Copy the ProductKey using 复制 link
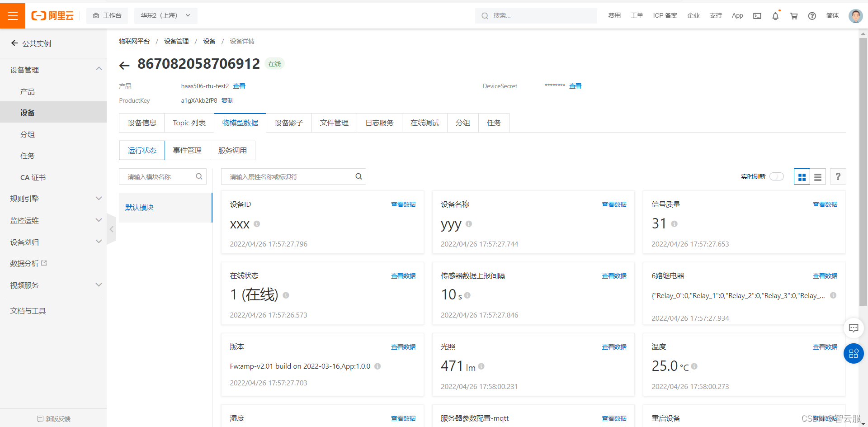Screen dimensions: 868x427 point(227,100)
